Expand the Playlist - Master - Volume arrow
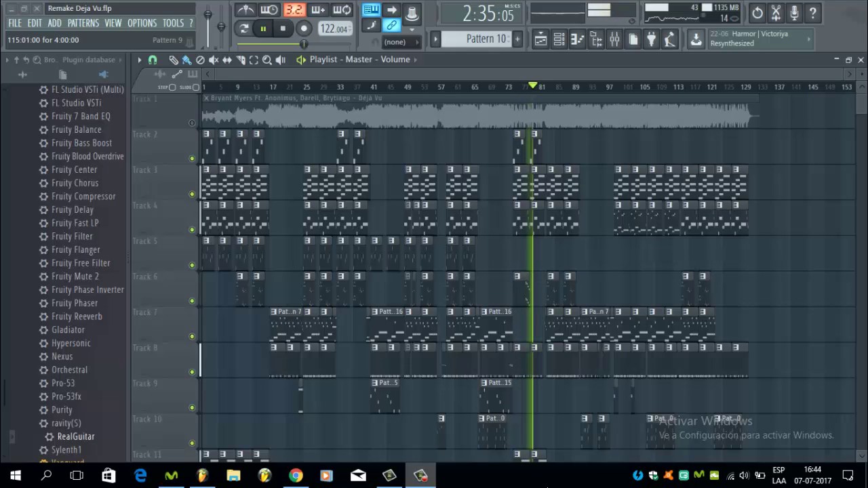This screenshot has width=868, height=488. (416, 60)
